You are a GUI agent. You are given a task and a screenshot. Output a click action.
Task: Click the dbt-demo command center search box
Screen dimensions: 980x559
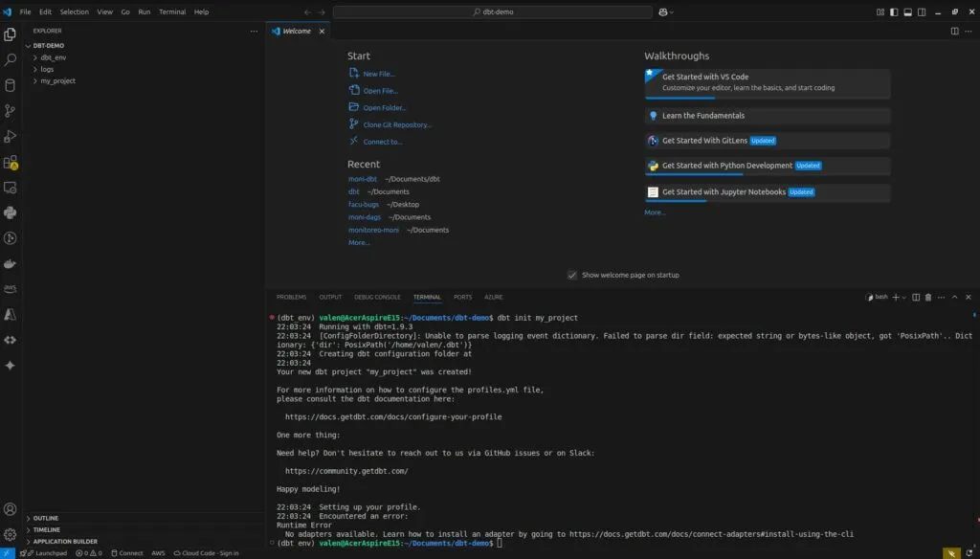493,11
